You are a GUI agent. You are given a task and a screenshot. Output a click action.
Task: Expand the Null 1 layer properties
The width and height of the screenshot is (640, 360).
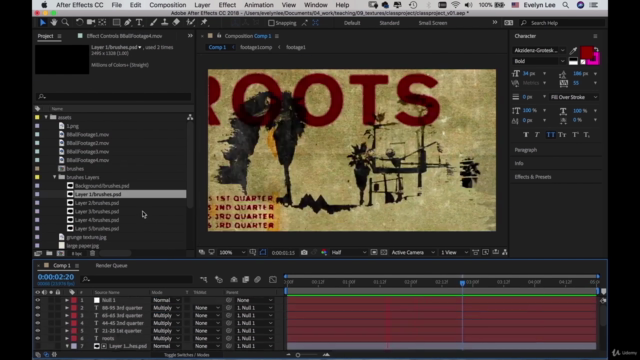click(x=67, y=300)
